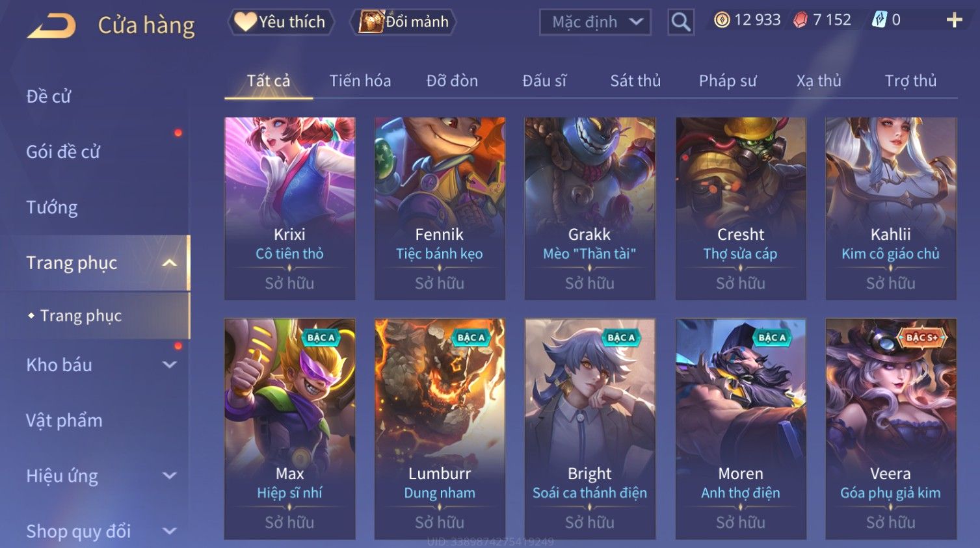The image size is (980, 548).
Task: Switch to the Pháp sư tab
Action: pos(728,81)
